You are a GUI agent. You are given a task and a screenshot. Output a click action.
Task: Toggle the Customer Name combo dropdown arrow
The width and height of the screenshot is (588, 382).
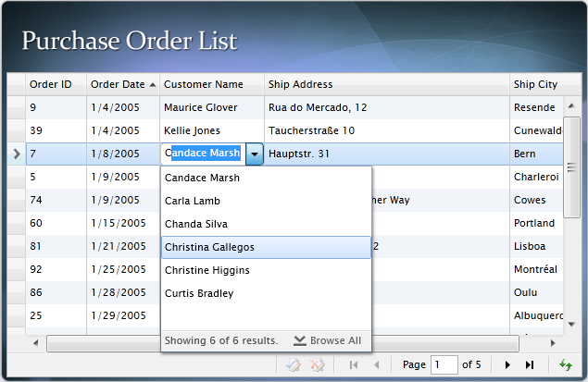coord(255,154)
